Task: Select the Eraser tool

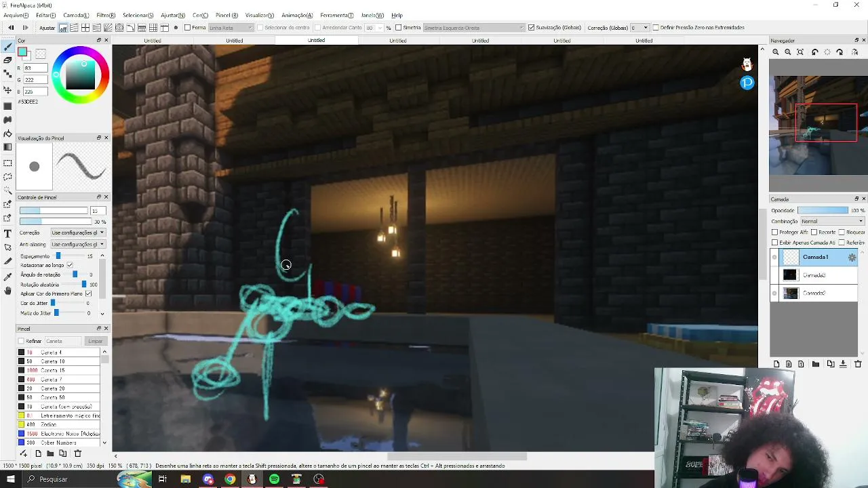Action: click(7, 60)
